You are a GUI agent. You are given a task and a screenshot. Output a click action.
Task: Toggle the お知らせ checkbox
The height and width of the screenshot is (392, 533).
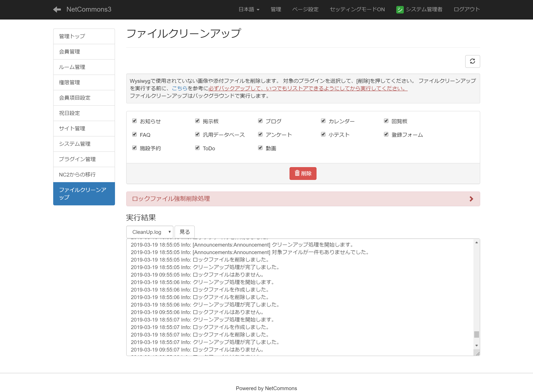[134, 121]
